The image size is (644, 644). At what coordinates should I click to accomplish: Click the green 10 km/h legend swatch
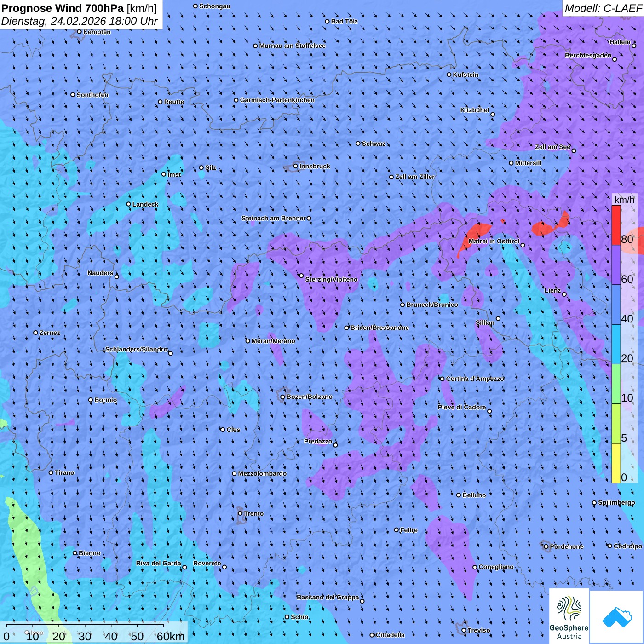616,384
